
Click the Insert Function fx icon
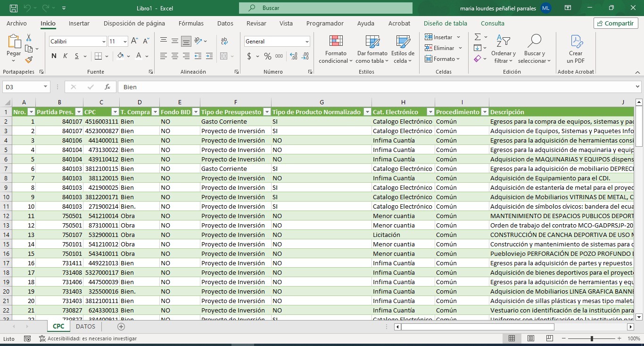click(107, 87)
